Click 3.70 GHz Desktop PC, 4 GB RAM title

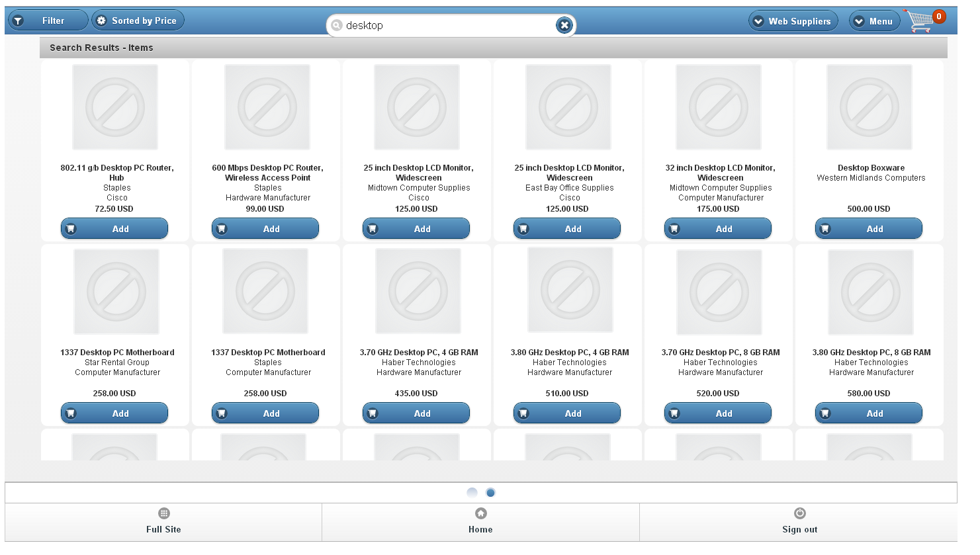(x=419, y=353)
